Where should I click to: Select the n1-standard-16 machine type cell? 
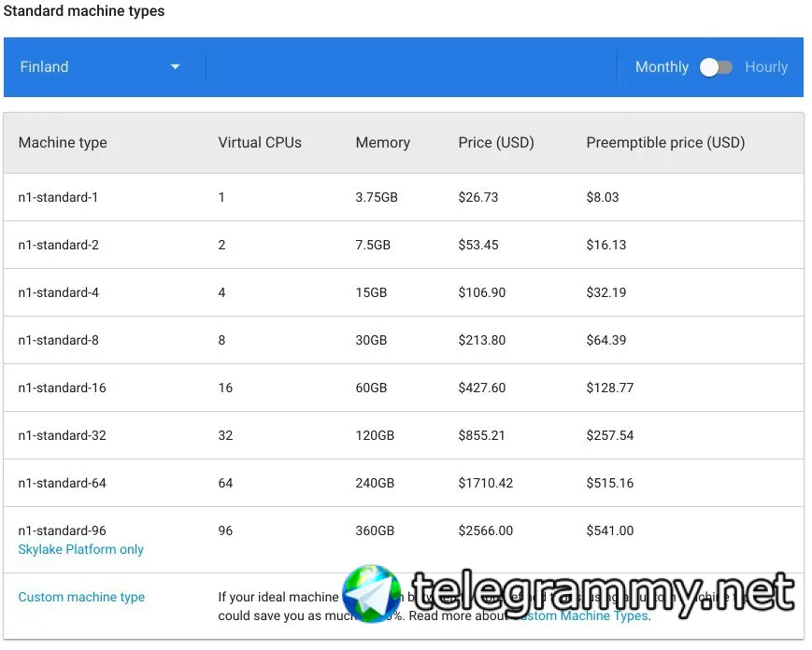pyautogui.click(x=63, y=388)
